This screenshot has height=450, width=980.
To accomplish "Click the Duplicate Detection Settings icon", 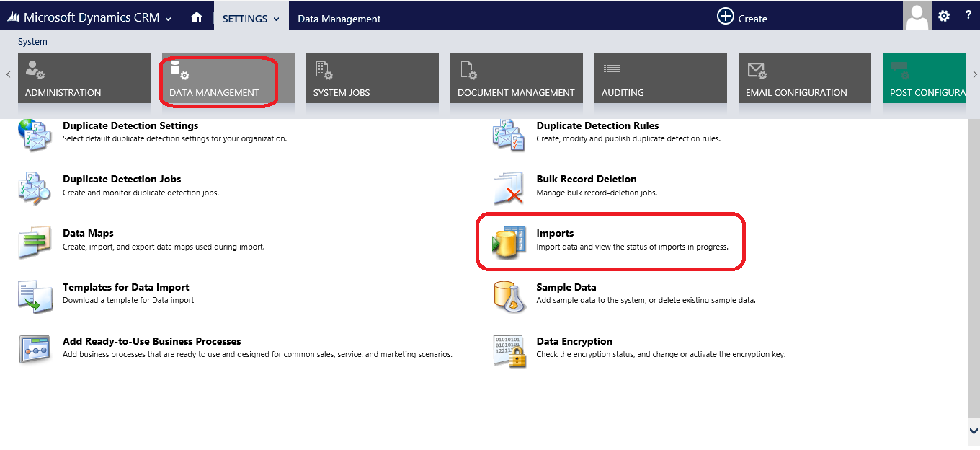I will [x=35, y=135].
